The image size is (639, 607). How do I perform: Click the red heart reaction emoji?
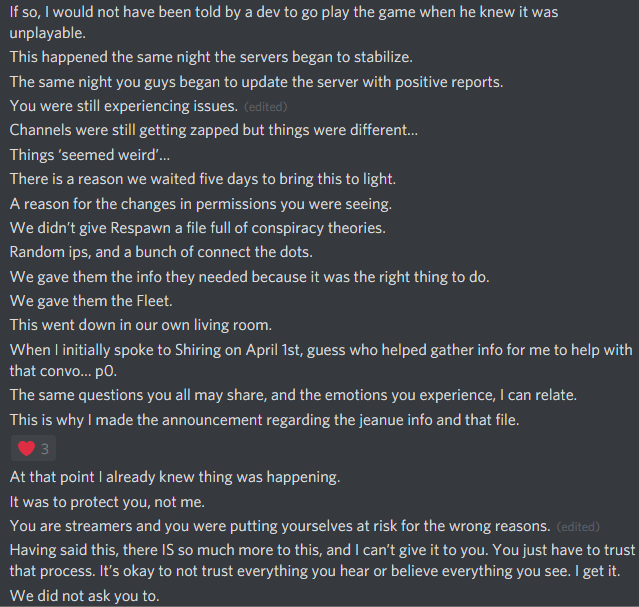point(26,448)
